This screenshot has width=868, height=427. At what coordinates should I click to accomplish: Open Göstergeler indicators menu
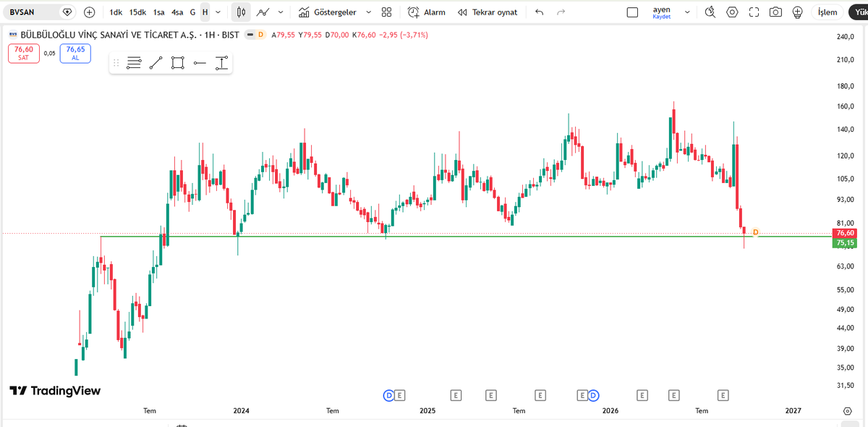click(x=328, y=12)
